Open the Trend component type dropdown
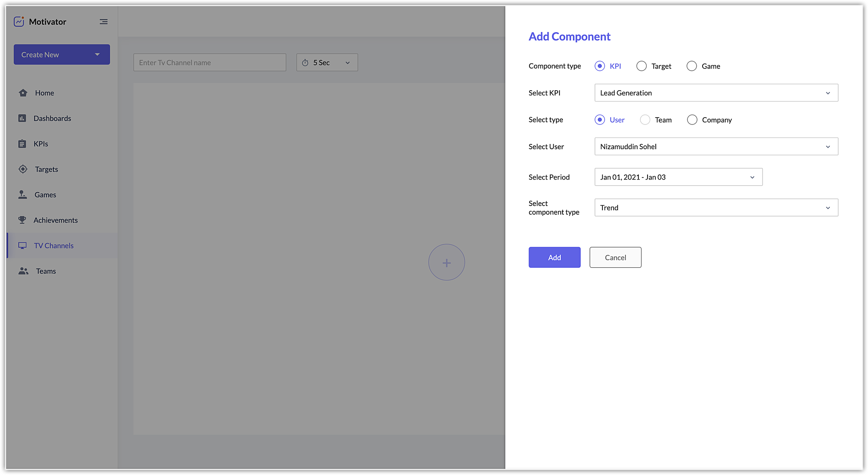Image resolution: width=868 pixels, height=475 pixels. [x=716, y=208]
